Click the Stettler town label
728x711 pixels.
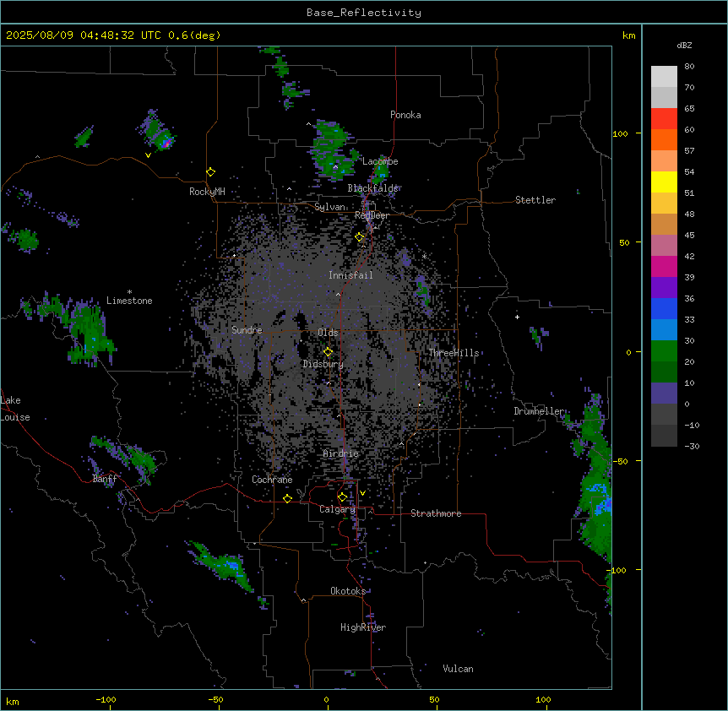tap(535, 200)
